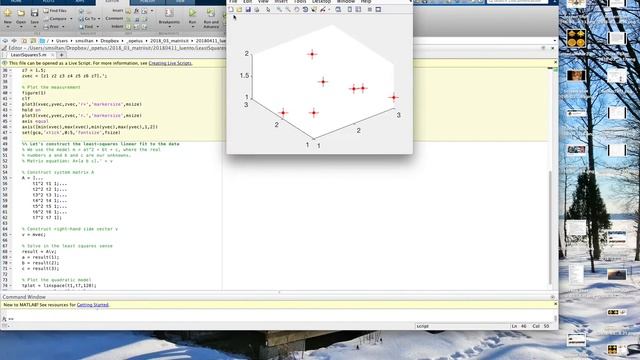Click the editor vertical scrollbar

pyautogui.click(x=551, y=228)
